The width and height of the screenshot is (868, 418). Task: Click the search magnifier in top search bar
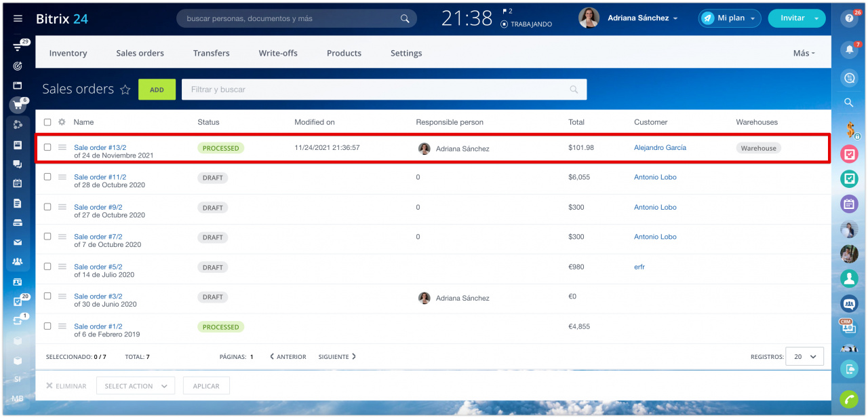[405, 18]
